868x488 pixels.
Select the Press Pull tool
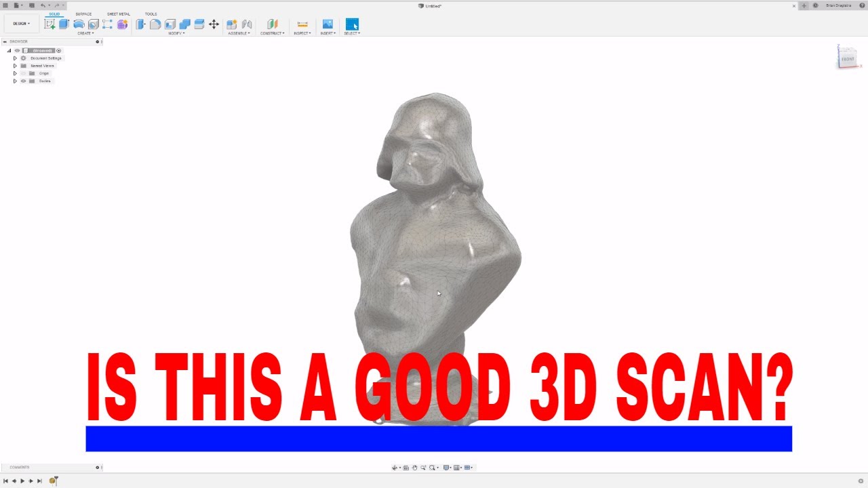pyautogui.click(x=140, y=24)
